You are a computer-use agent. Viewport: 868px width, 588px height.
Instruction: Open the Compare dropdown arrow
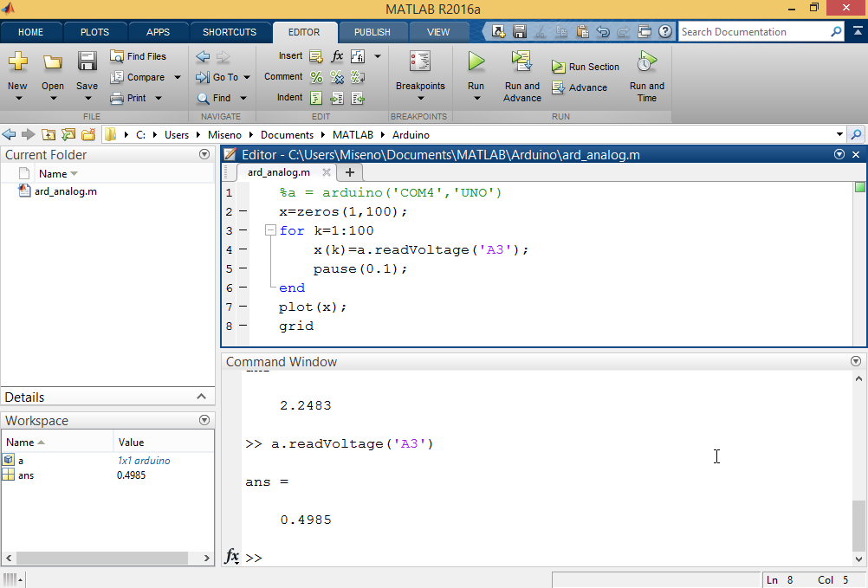point(177,77)
